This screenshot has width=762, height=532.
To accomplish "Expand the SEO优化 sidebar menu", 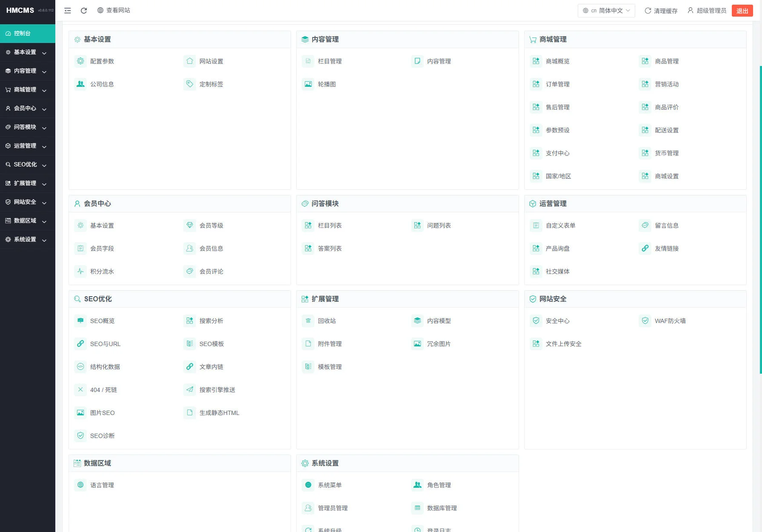I will (x=28, y=165).
